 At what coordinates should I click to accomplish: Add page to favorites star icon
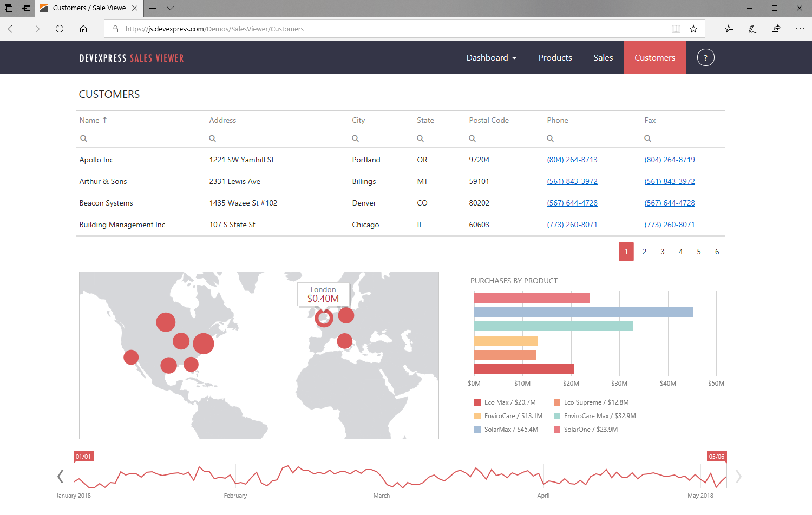(x=693, y=29)
